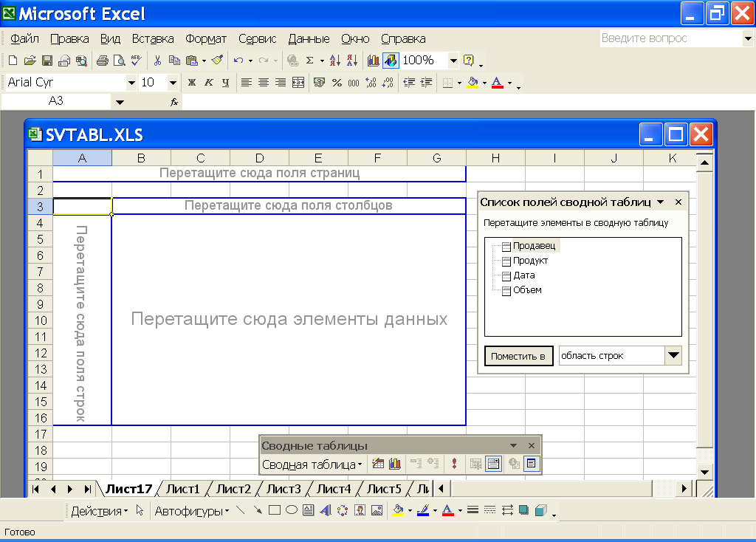Launch the Chart Wizard icon
756x542 pixels.
373,61
